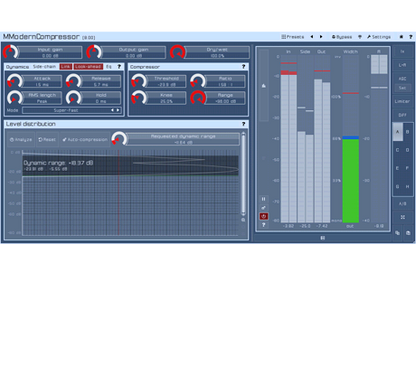Click the RMS length knob

point(14,98)
